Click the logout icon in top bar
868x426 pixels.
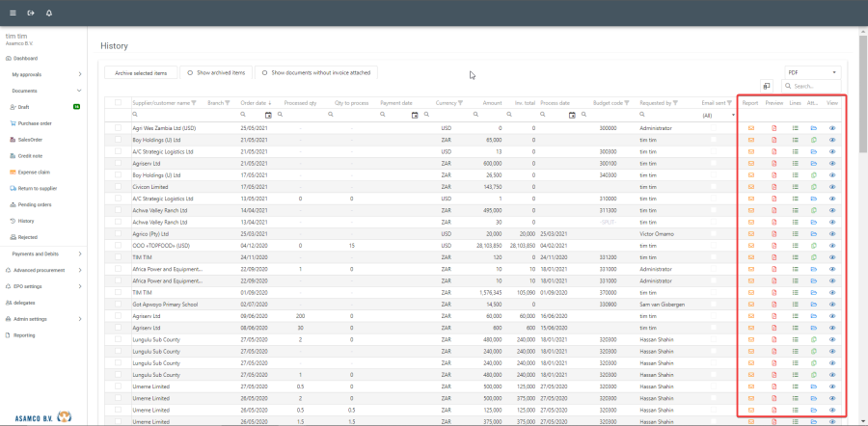tap(30, 13)
